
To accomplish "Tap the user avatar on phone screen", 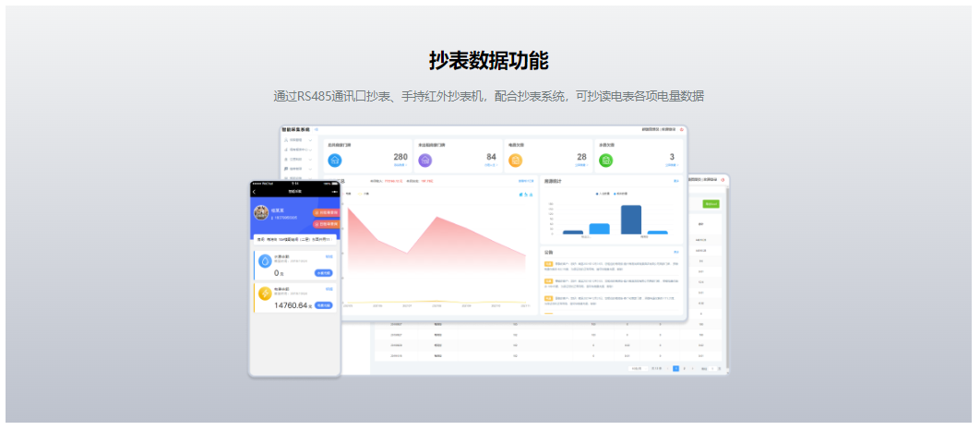I will 262,213.
